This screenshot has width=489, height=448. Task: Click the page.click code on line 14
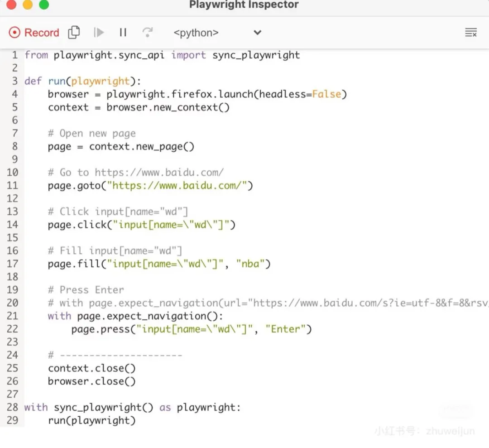coord(141,225)
